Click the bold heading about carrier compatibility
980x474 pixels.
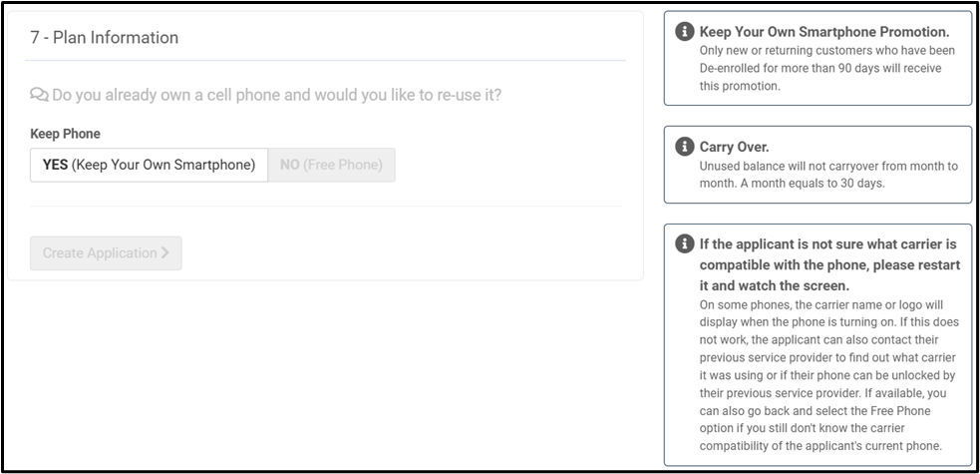click(x=827, y=264)
